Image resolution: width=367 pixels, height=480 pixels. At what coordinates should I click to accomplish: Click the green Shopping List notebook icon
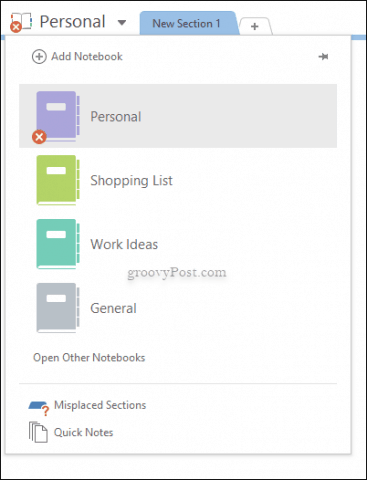58,180
